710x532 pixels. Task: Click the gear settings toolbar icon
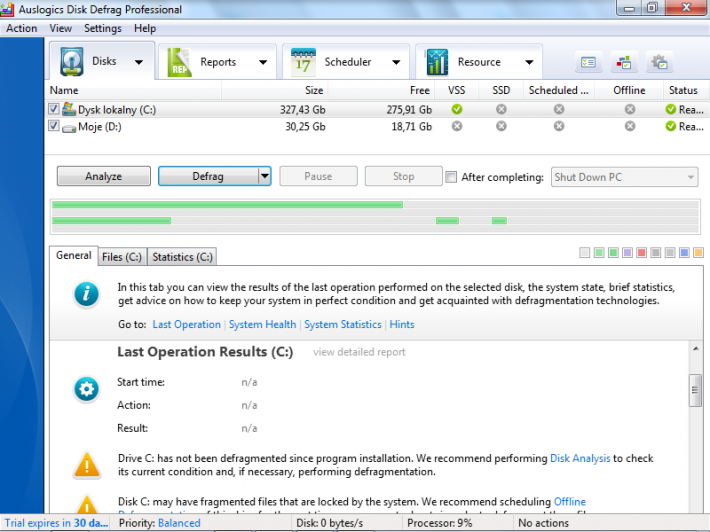pyautogui.click(x=659, y=62)
